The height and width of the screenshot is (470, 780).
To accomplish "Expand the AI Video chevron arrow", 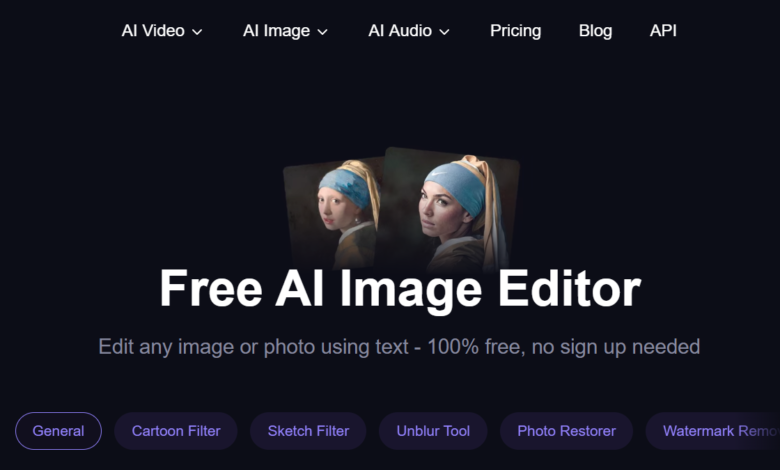I will (197, 32).
